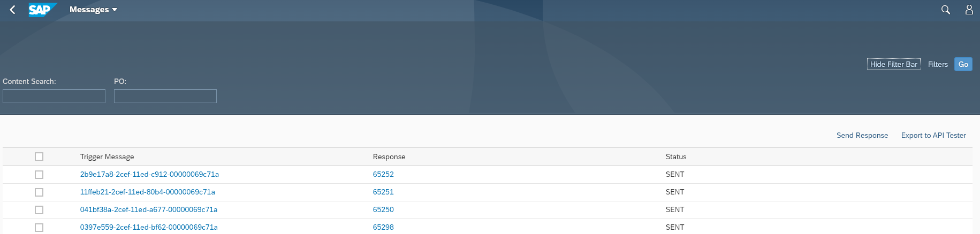This screenshot has width=980, height=234.
Task: Open the Filters dialog
Action: tap(938, 64)
